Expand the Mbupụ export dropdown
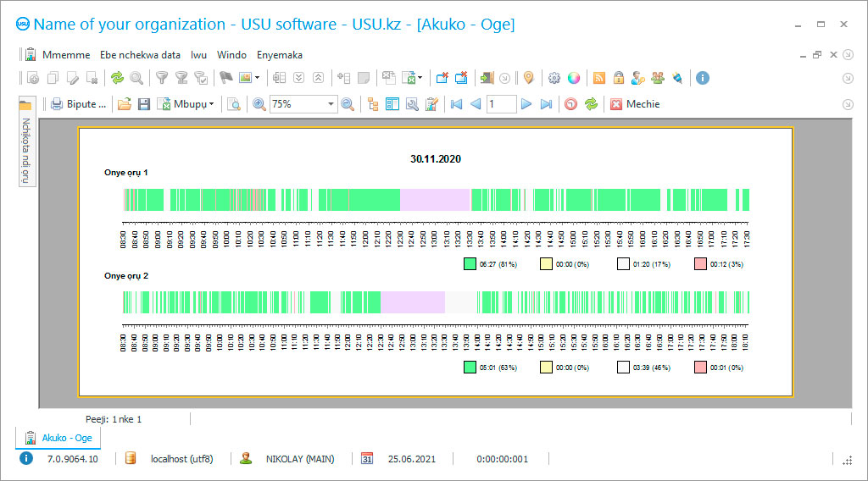Image resolution: width=868 pixels, height=481 pixels. tap(211, 104)
